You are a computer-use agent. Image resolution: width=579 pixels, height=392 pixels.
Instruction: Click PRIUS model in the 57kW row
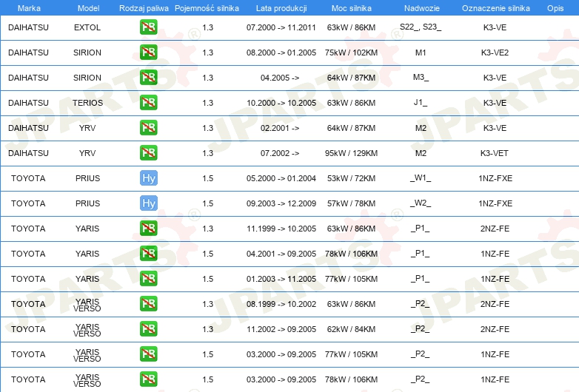click(87, 203)
